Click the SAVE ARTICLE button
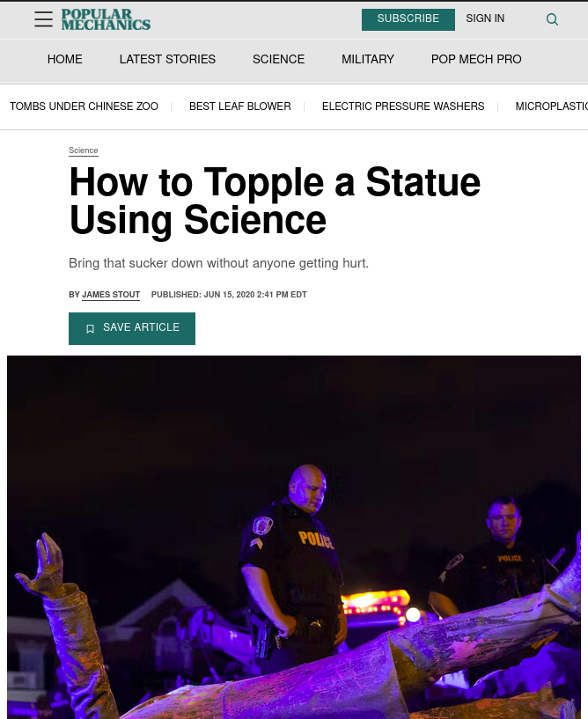Image resolution: width=588 pixels, height=719 pixels. (x=132, y=328)
